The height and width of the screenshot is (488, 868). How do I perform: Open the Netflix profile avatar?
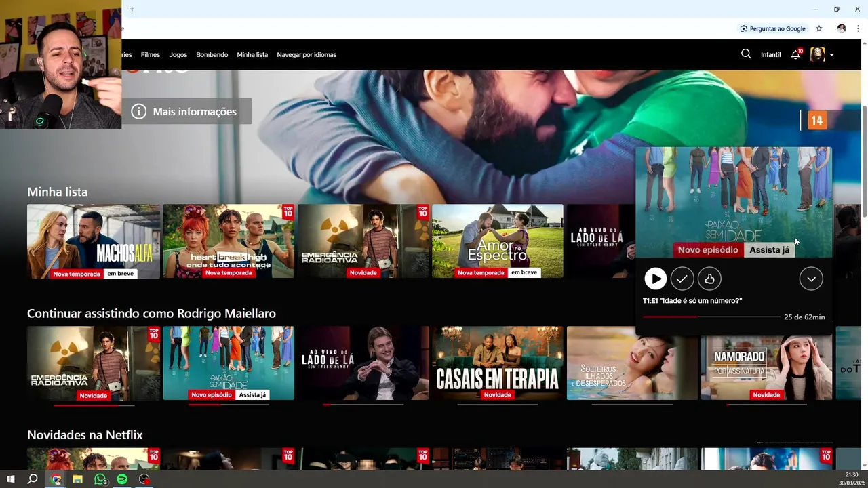pyautogui.click(x=818, y=54)
